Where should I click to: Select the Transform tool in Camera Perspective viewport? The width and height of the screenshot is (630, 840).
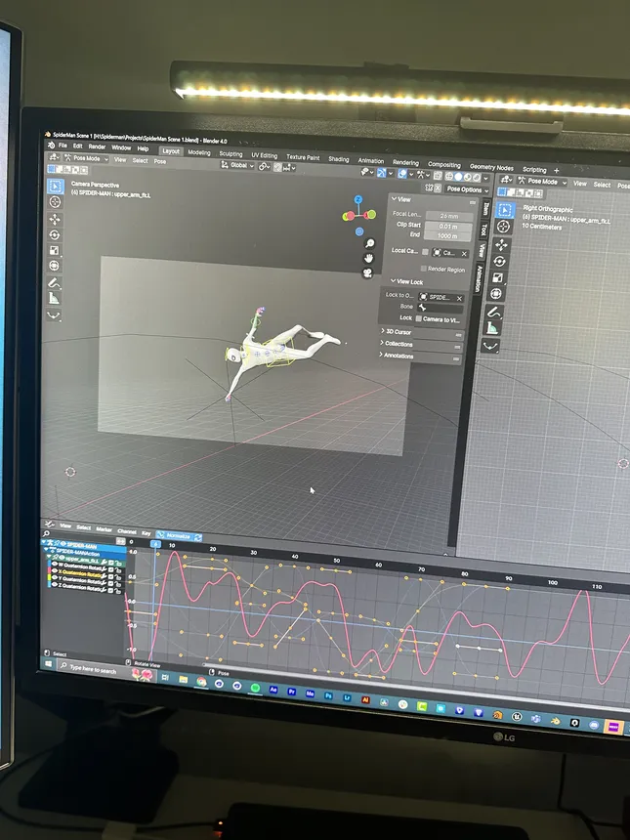(x=55, y=266)
